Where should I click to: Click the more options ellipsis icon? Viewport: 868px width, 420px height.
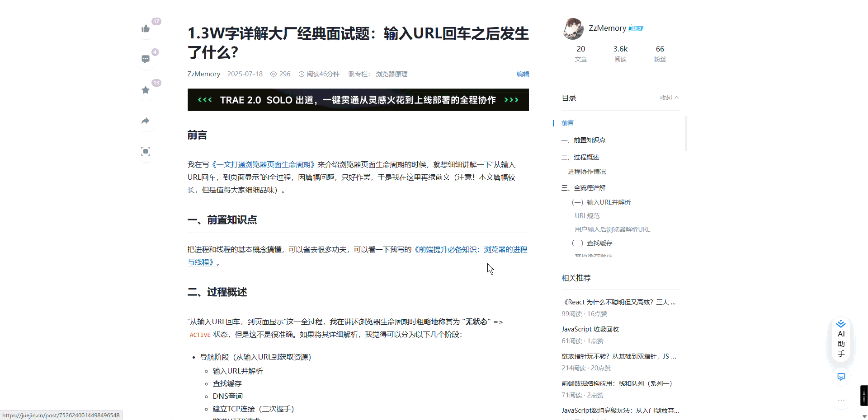tap(841, 399)
